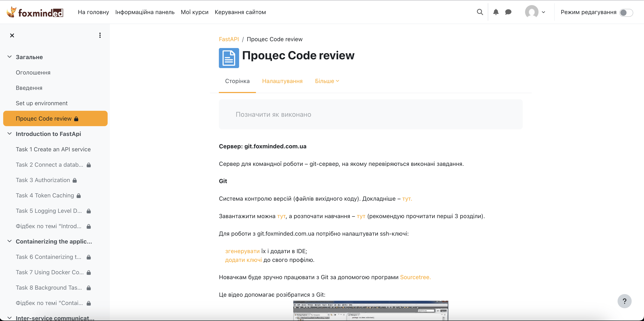Open the FastAPI breadcrumb link

pos(228,39)
